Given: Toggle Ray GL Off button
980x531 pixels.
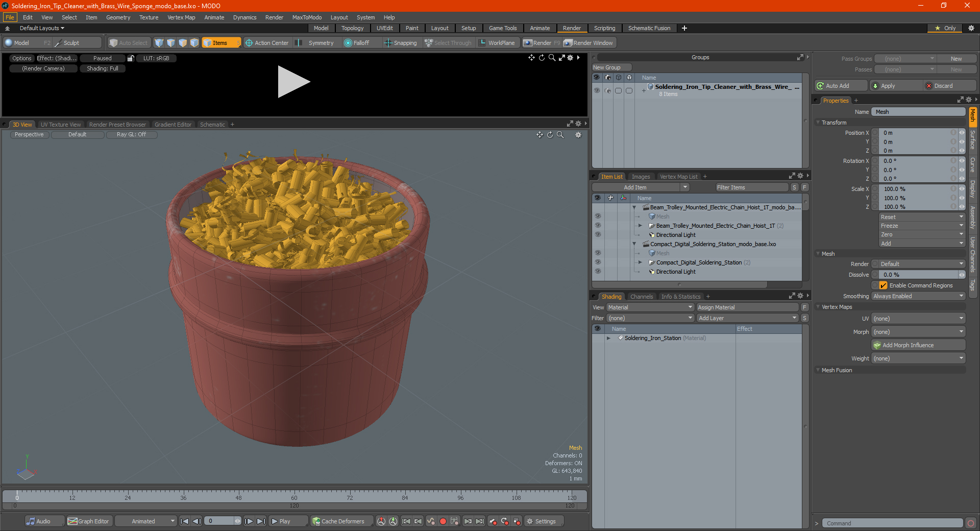Looking at the screenshot, I should (x=131, y=135).
